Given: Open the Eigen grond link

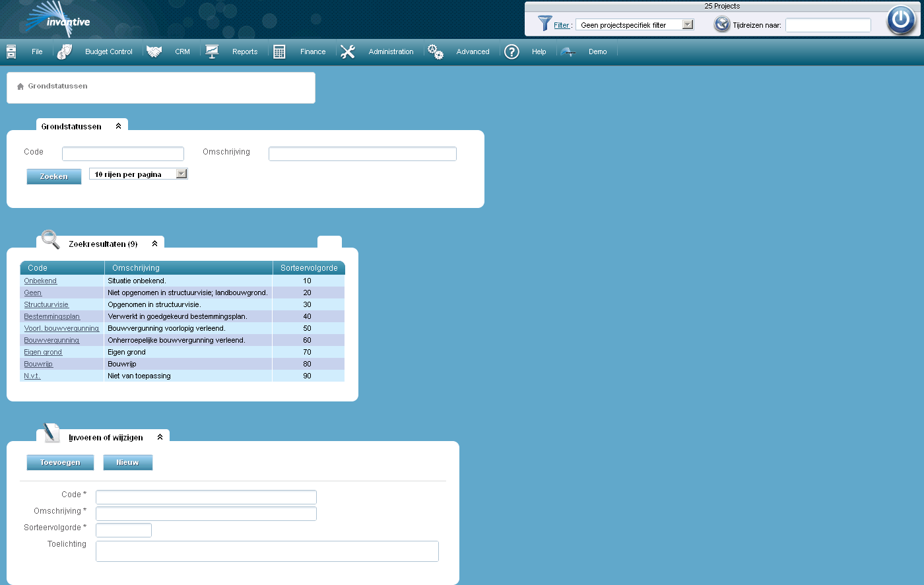Looking at the screenshot, I should pyautogui.click(x=43, y=352).
